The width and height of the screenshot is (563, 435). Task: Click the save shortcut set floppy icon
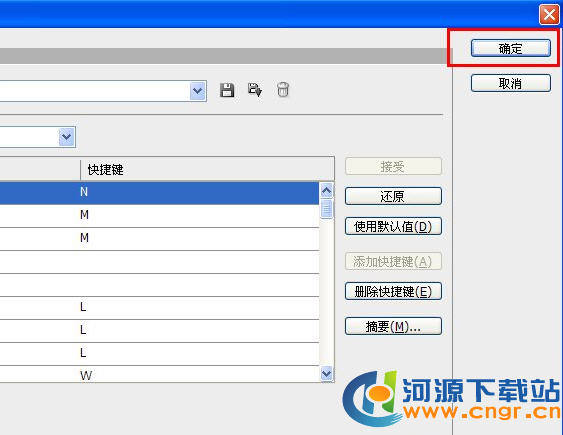(x=227, y=90)
